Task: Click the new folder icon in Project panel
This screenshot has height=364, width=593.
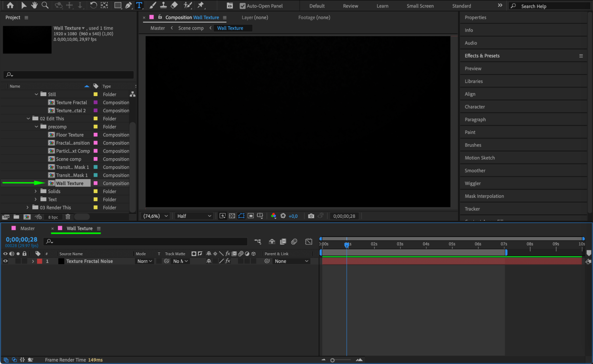Action: point(16,217)
